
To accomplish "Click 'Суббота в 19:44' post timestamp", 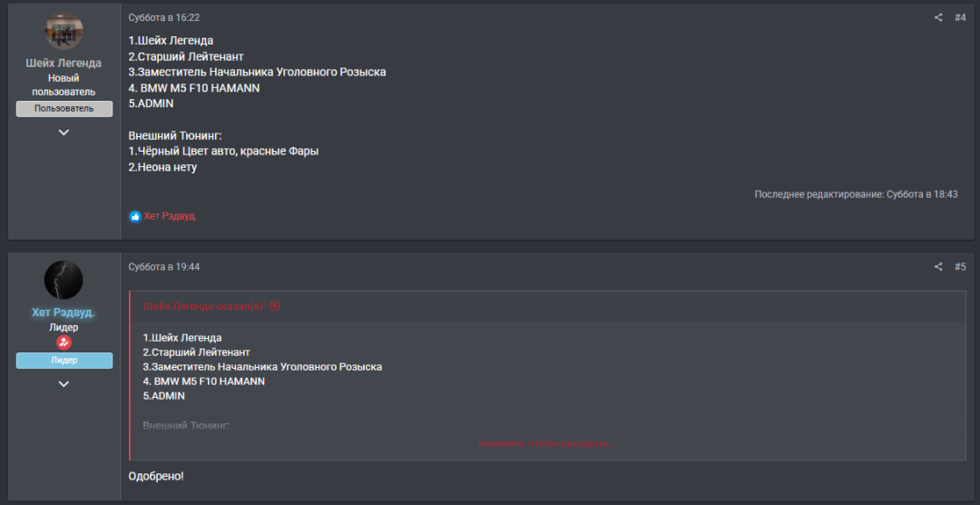I will [x=164, y=267].
